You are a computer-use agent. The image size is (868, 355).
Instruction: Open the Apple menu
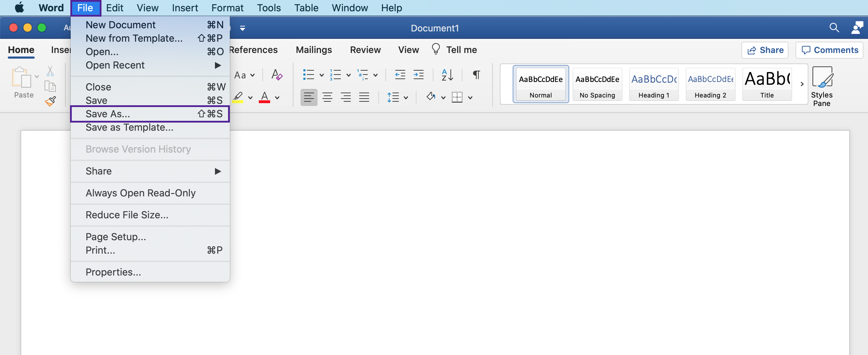[x=19, y=8]
